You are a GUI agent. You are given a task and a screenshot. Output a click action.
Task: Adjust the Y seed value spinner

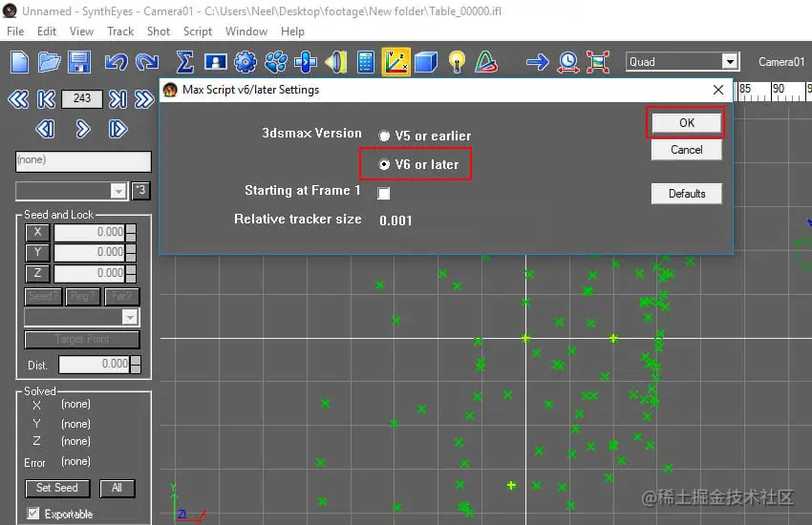pos(131,252)
